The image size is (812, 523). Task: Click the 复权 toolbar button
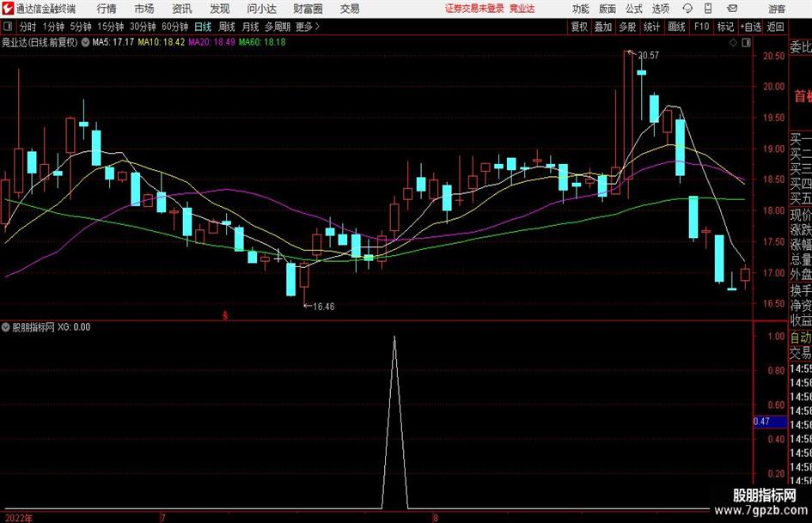pyautogui.click(x=579, y=27)
